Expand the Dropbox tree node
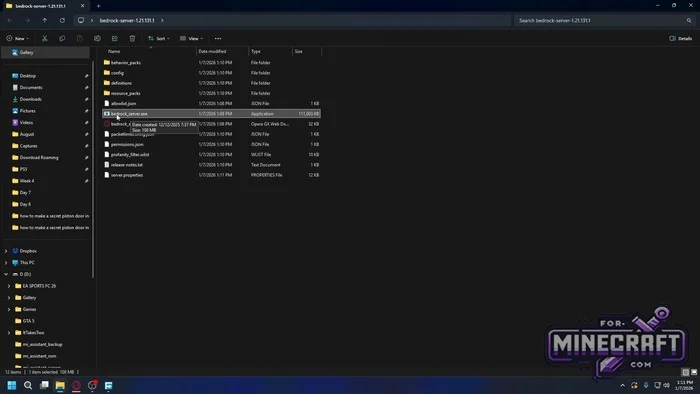Viewport: 700px width, 394px height. tap(6, 251)
